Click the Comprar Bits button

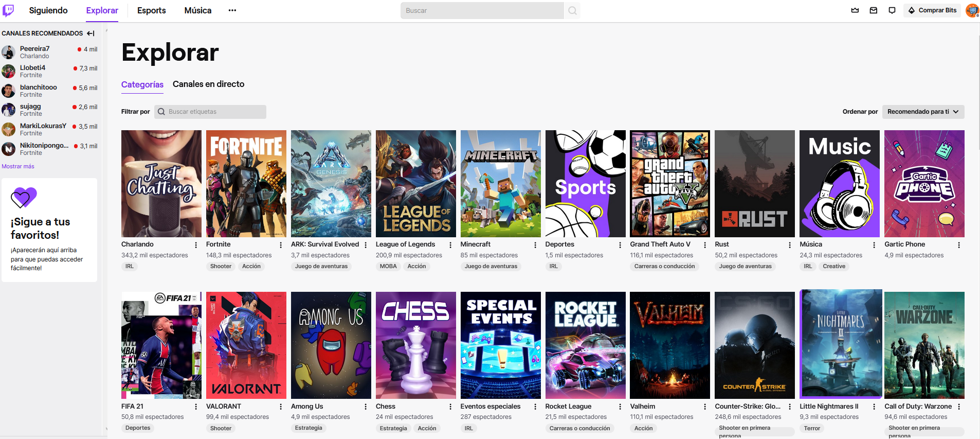[932, 10]
